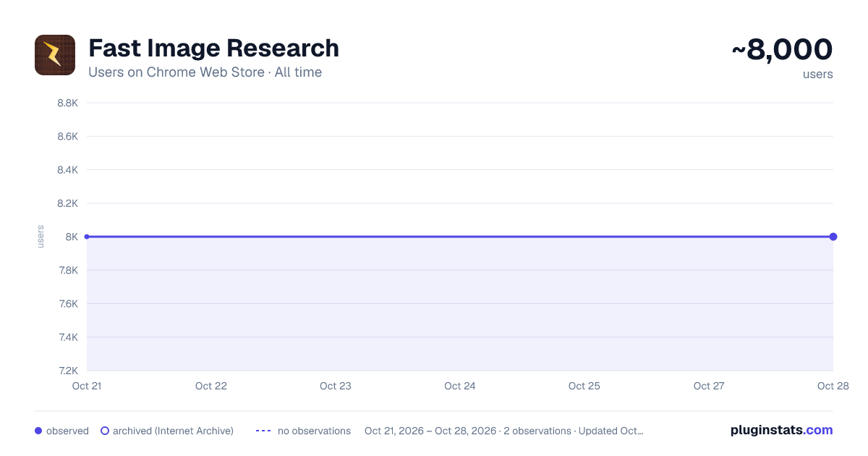Click the 'no observations' legend label
This screenshot has height=456, width=868.
(314, 431)
